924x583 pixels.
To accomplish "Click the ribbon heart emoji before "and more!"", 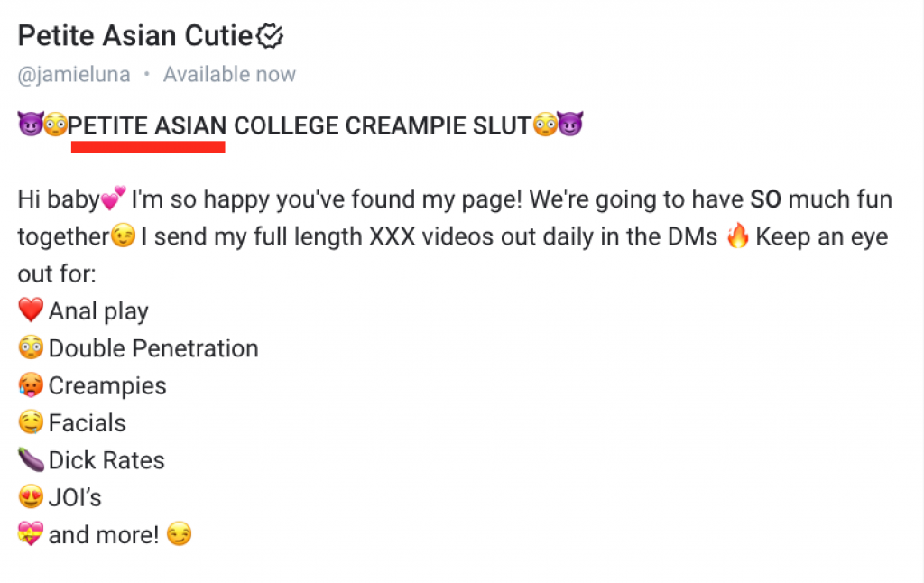I will [x=31, y=534].
